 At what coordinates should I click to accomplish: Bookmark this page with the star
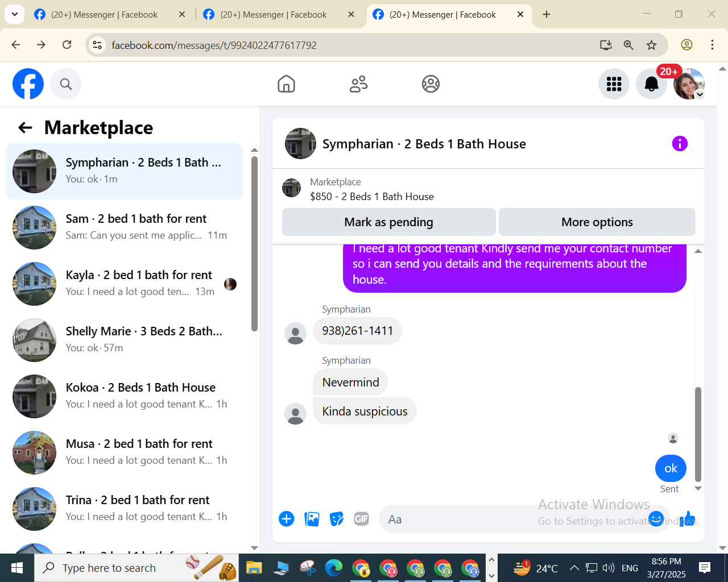click(x=651, y=45)
